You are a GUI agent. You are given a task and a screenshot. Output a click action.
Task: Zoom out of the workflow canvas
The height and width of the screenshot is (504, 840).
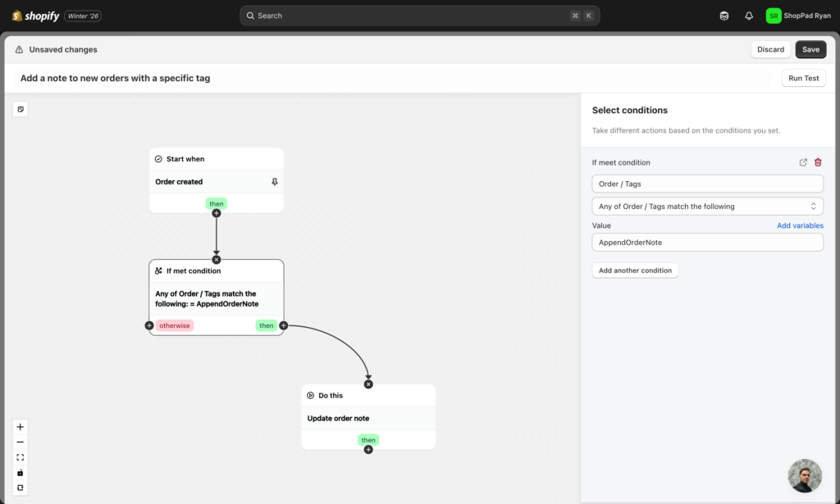point(20,442)
